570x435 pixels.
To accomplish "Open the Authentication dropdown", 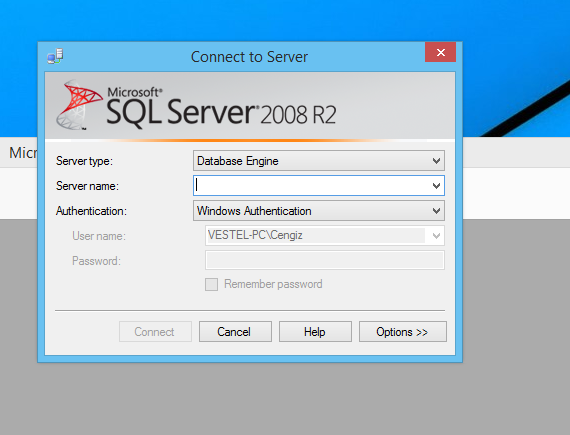I will (319, 211).
